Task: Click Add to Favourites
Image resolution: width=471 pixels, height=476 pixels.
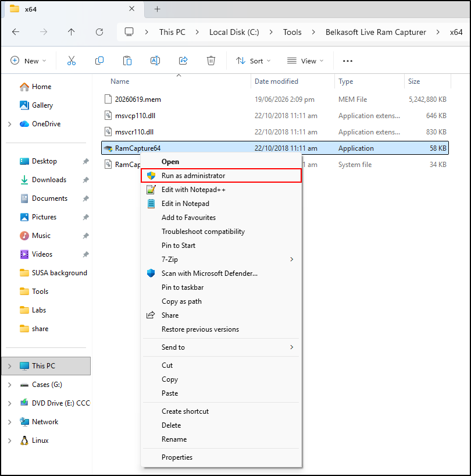Action: [x=221, y=218]
